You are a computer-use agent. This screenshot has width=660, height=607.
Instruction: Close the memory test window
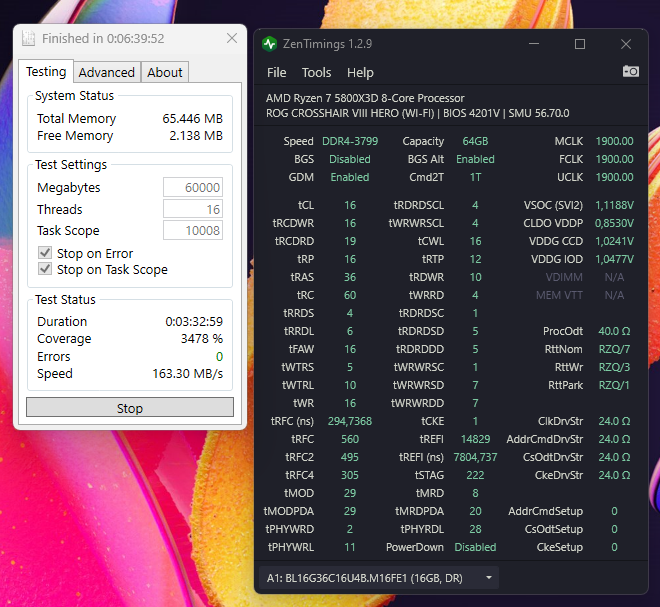coord(232,38)
